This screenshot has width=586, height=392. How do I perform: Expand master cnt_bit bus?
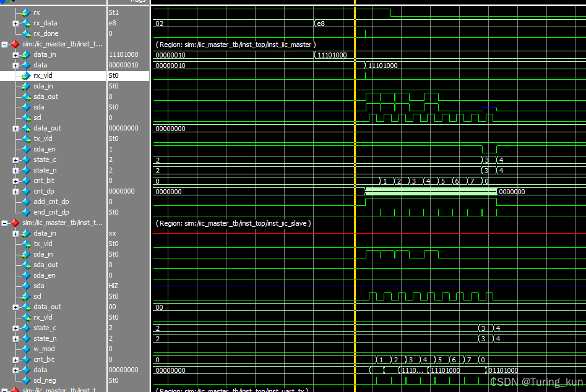coord(15,181)
